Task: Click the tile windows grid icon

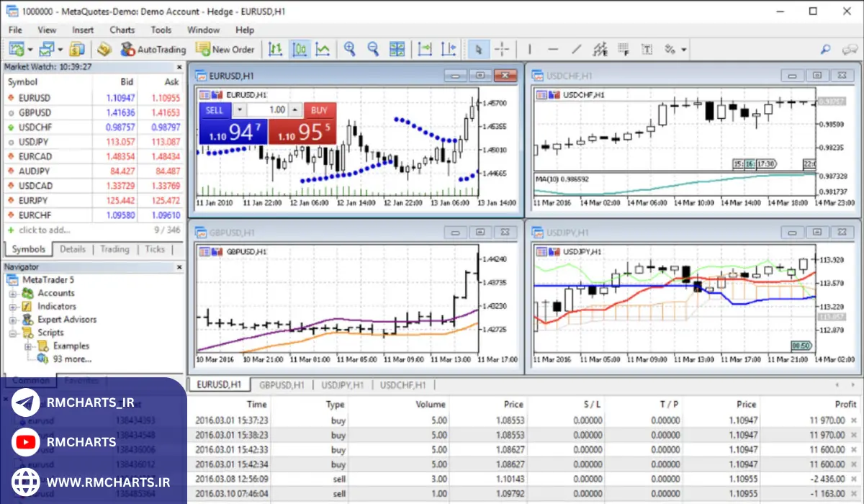Action: (397, 50)
